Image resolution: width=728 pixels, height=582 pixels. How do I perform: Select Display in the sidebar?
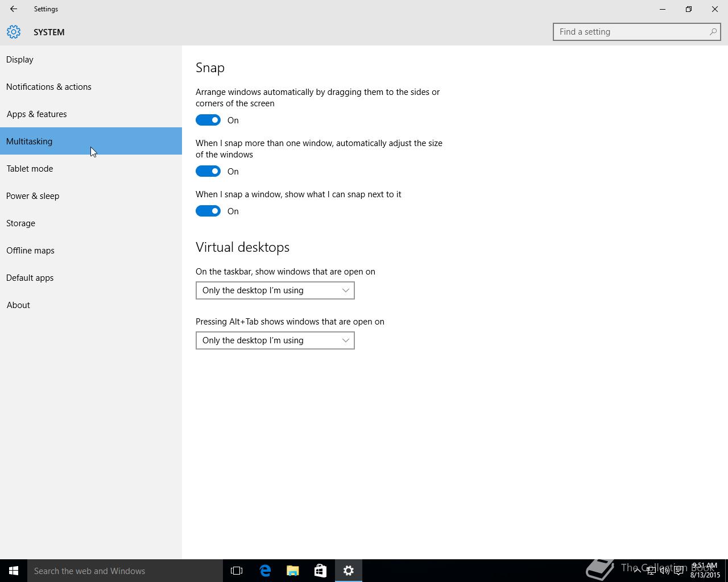tap(91, 59)
